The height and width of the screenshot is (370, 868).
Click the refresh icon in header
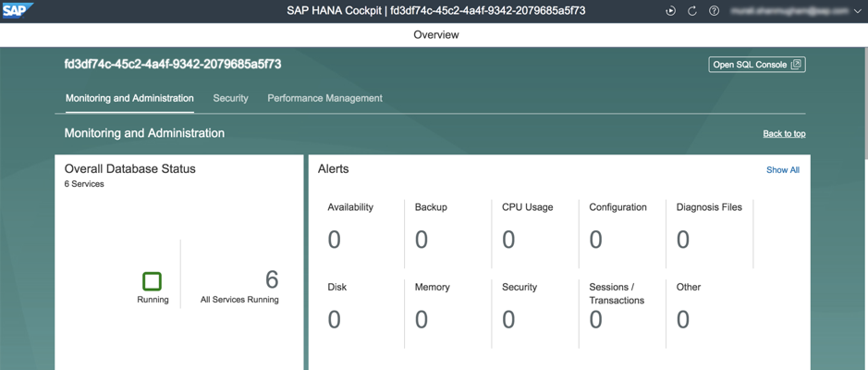tap(692, 11)
